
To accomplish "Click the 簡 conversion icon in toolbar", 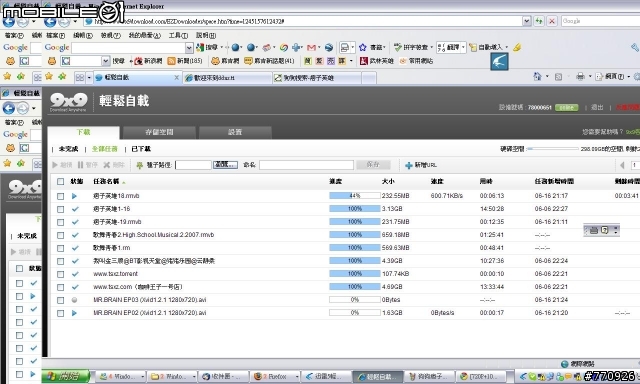I will pos(308,61).
